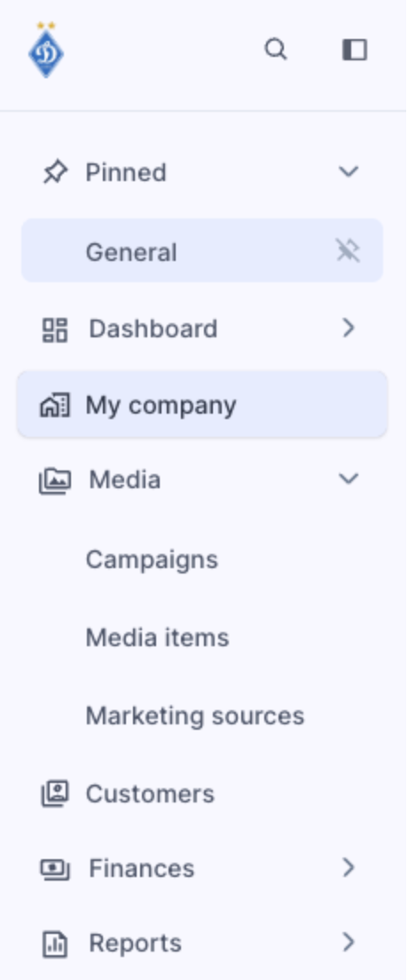Click the search magnifier icon

click(x=276, y=50)
